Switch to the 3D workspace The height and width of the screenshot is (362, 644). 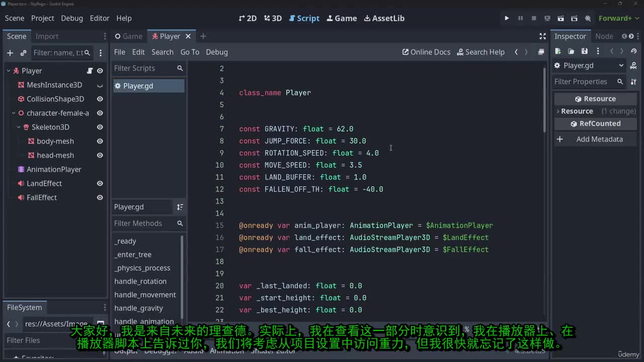pos(273,18)
